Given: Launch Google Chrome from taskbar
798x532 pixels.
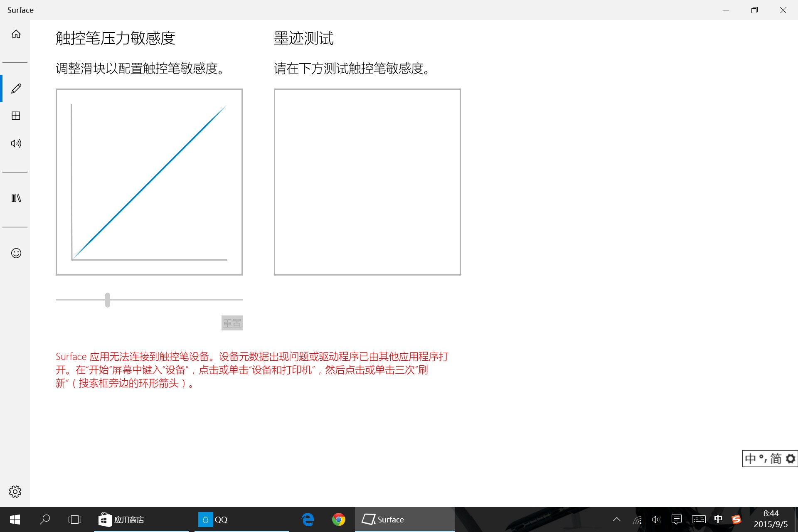Looking at the screenshot, I should pyautogui.click(x=339, y=520).
